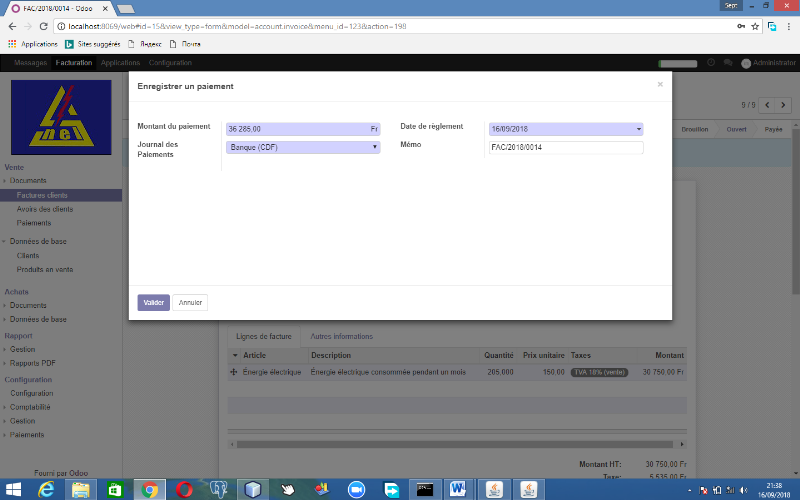This screenshot has width=800, height=500.
Task: Open the Facturation menu
Action: 74,63
